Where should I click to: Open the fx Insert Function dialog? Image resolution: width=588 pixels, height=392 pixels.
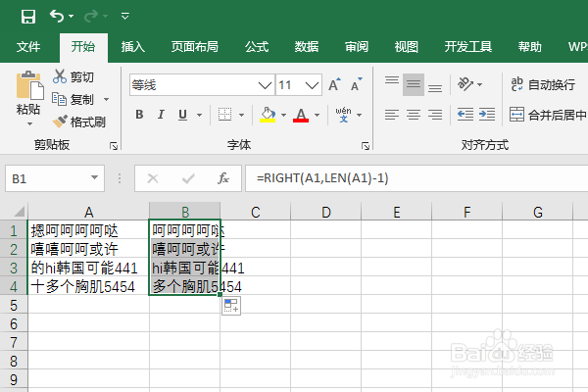[x=223, y=178]
